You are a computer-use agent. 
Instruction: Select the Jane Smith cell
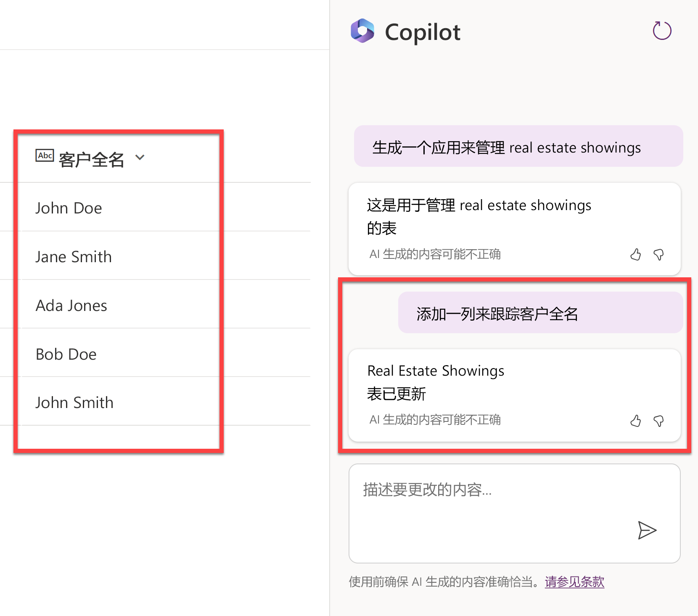[74, 257]
